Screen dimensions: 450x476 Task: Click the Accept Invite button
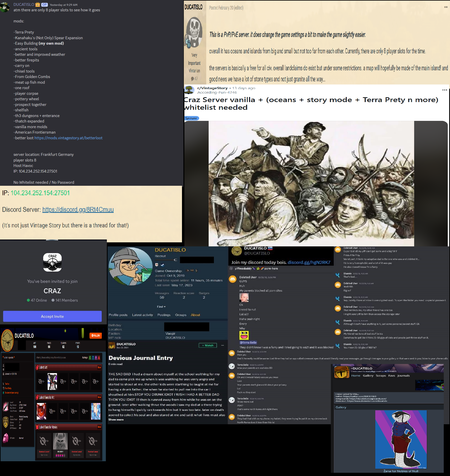(x=52, y=316)
